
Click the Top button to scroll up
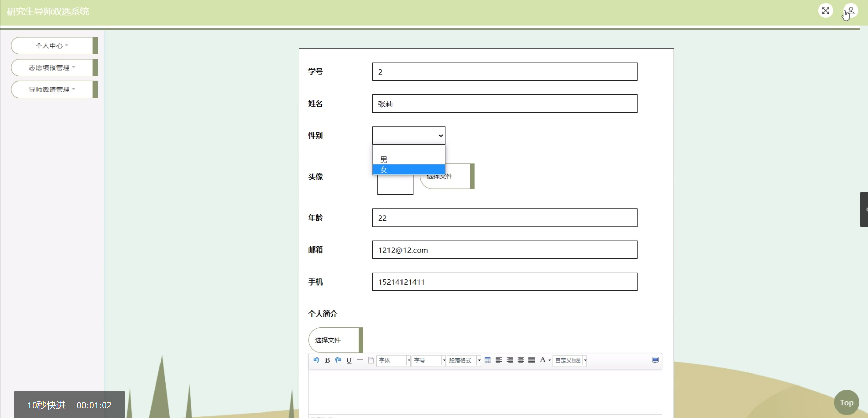tap(846, 403)
